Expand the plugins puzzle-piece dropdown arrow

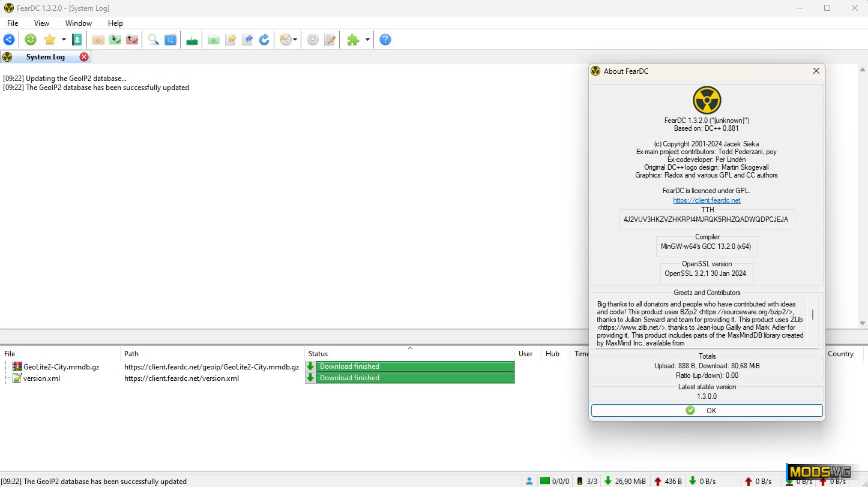(x=367, y=40)
